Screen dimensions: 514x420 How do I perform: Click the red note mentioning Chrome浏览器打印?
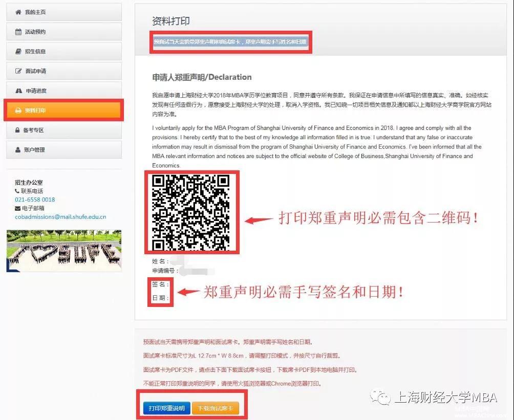click(232, 383)
